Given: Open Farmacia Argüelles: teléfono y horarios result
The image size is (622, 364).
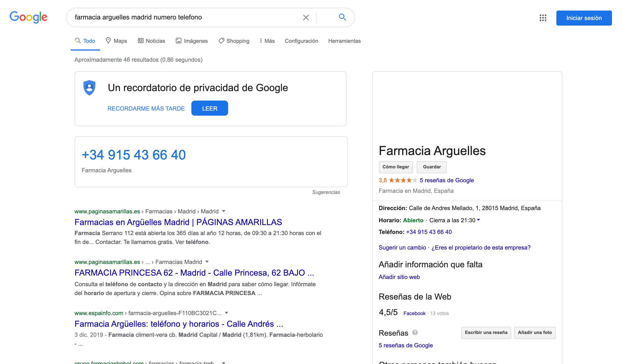Looking at the screenshot, I should coord(179,324).
